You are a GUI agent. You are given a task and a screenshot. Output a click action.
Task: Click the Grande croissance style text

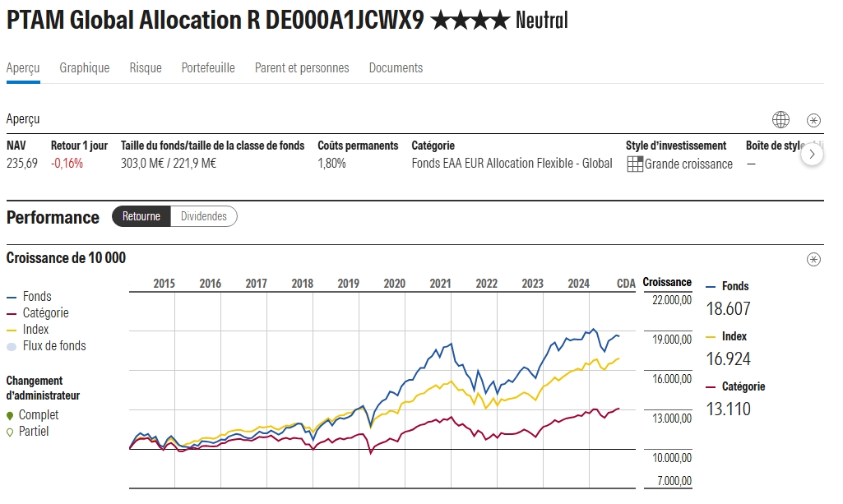tap(688, 164)
